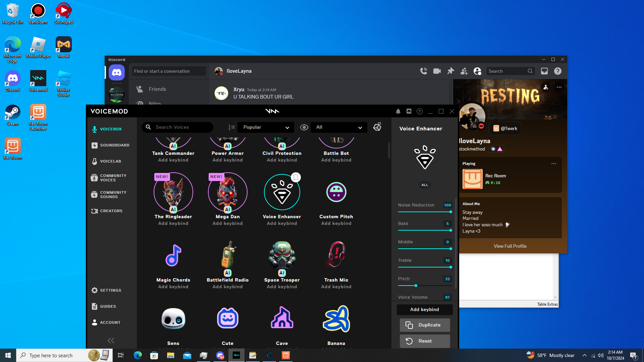Open the All filter dropdown
The image size is (644, 362).
pyautogui.click(x=339, y=127)
